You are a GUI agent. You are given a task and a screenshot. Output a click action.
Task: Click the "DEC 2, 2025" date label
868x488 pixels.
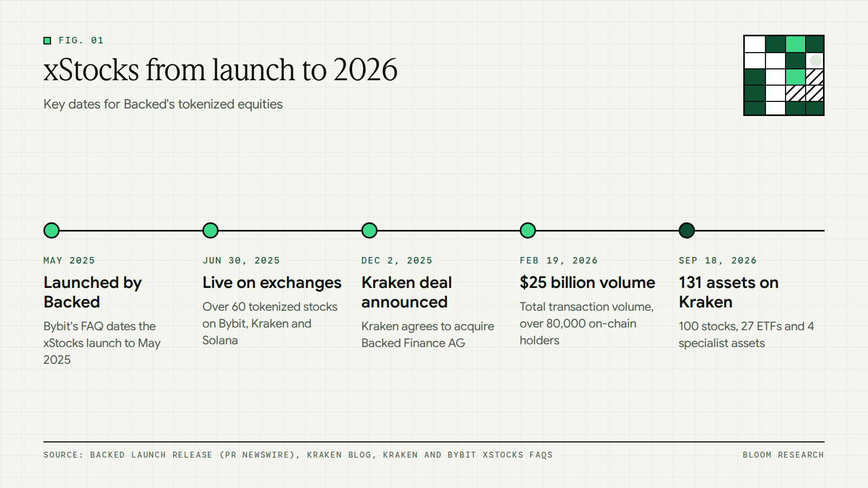click(x=397, y=261)
